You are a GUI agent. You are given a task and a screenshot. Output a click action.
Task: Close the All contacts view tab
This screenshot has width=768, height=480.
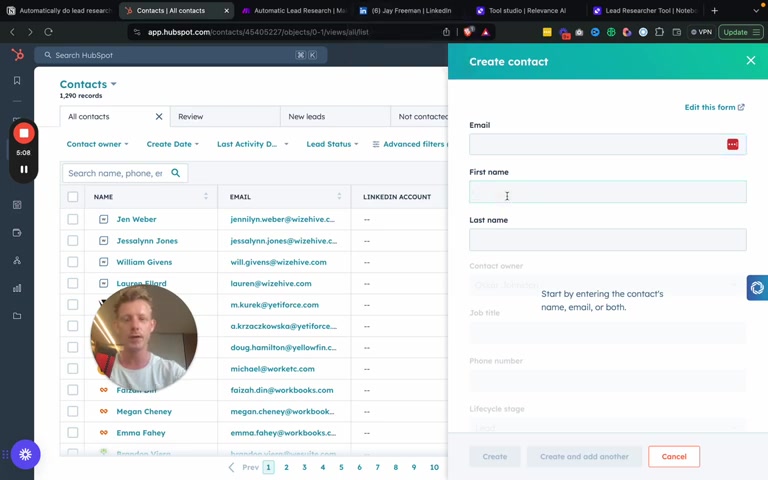coord(159,117)
